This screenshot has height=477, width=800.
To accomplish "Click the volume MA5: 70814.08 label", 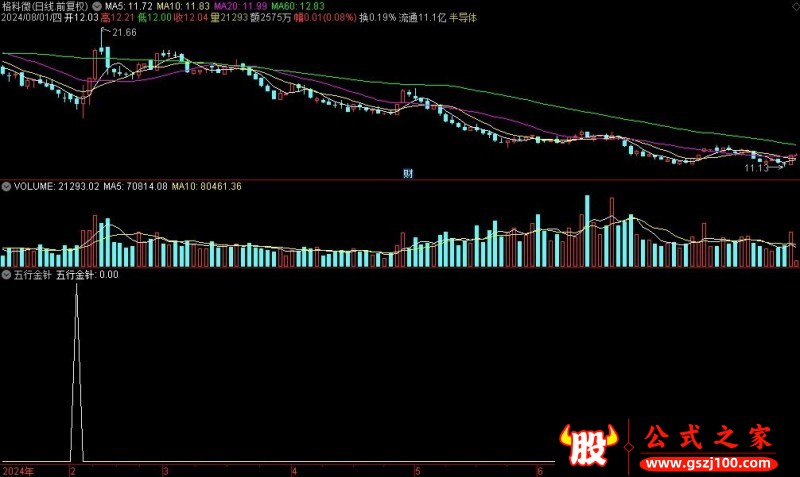I will (x=135, y=187).
